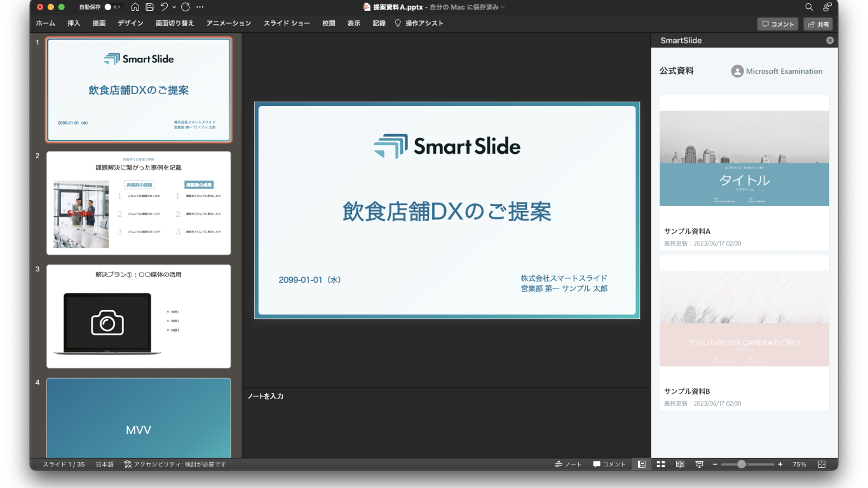
Task: Open the 校閲 ribbon tab
Action: click(329, 24)
